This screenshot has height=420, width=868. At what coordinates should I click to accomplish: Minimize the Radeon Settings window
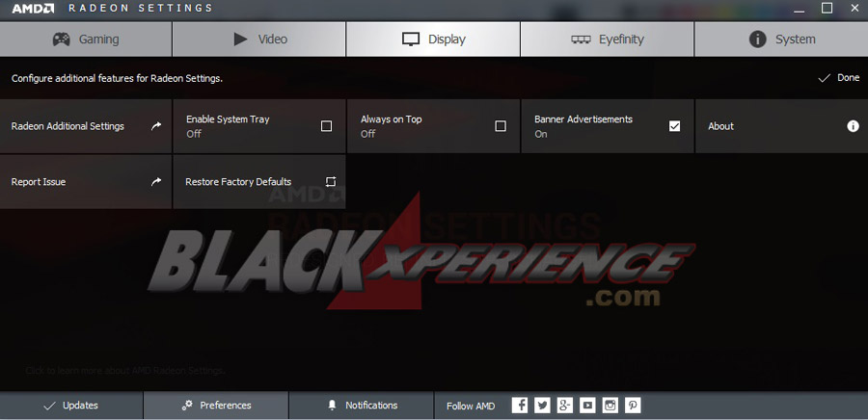click(x=799, y=10)
